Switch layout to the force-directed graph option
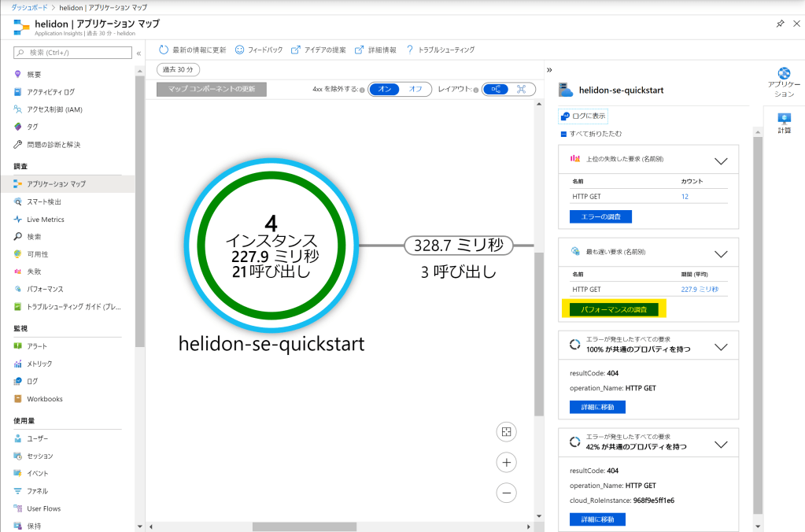805x532 pixels. click(521, 89)
